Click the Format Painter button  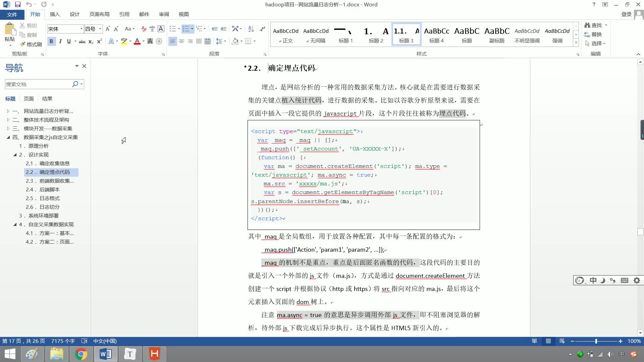(31, 44)
